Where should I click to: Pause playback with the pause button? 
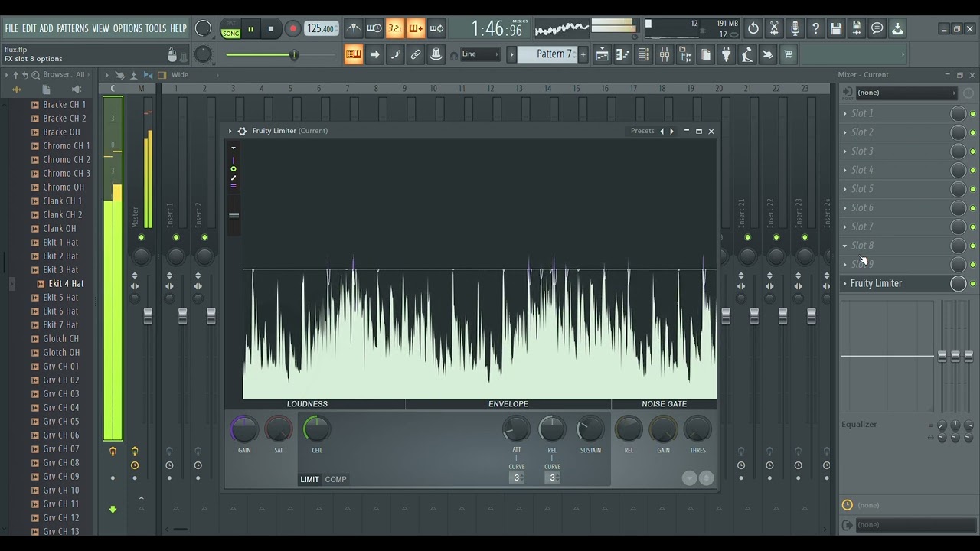pyautogui.click(x=250, y=29)
